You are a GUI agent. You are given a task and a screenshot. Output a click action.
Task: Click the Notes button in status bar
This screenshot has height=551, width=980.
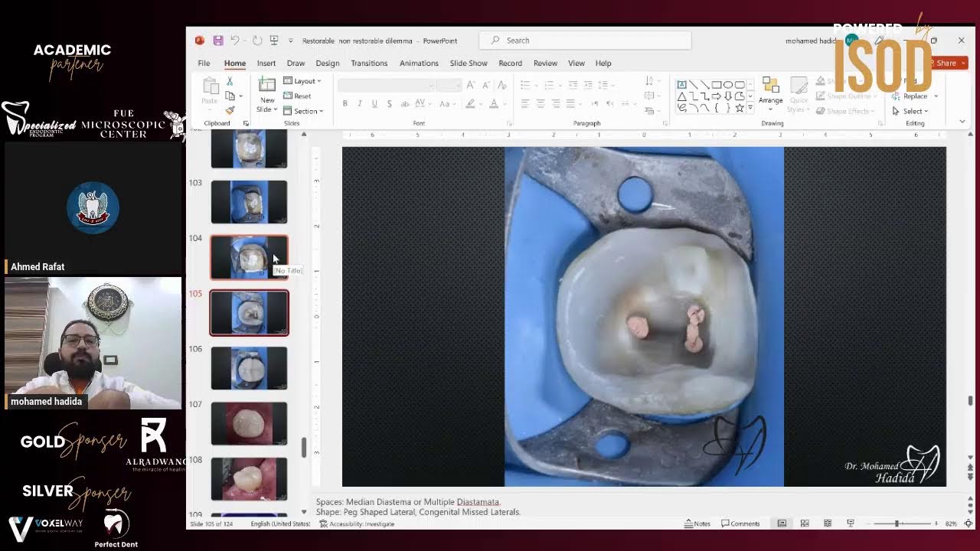698,523
